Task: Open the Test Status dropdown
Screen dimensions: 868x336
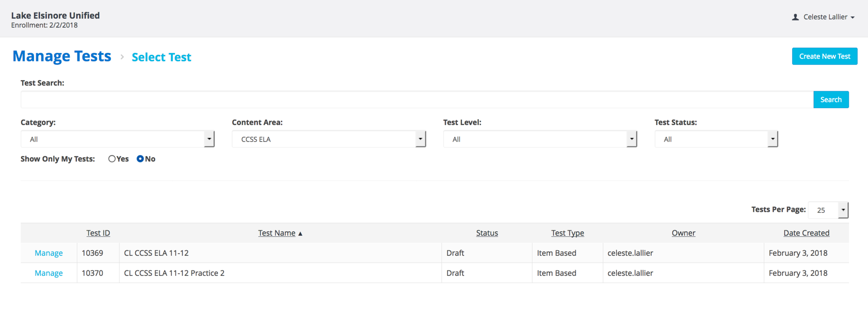Action: [716, 139]
